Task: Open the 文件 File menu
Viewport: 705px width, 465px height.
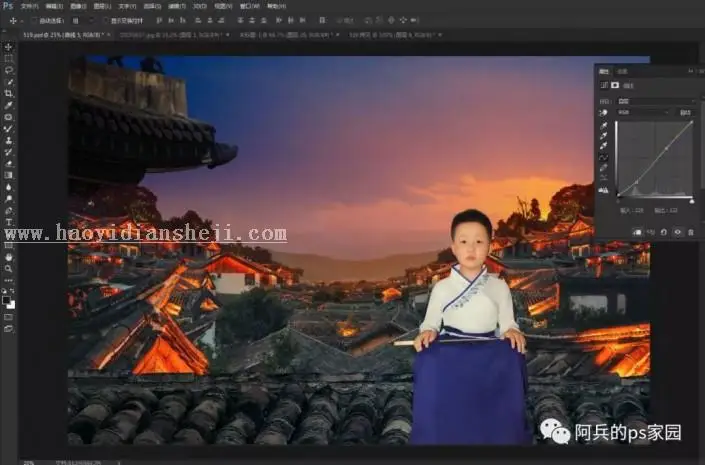Action: (30, 6)
